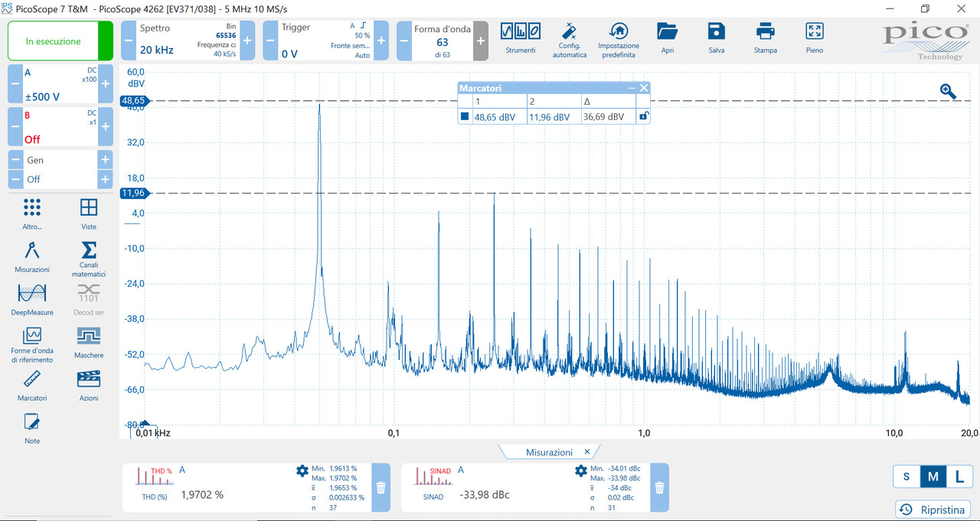Viewport: 980px width, 521px height.
Task: Close the Marcatori rulers panel
Action: click(644, 88)
